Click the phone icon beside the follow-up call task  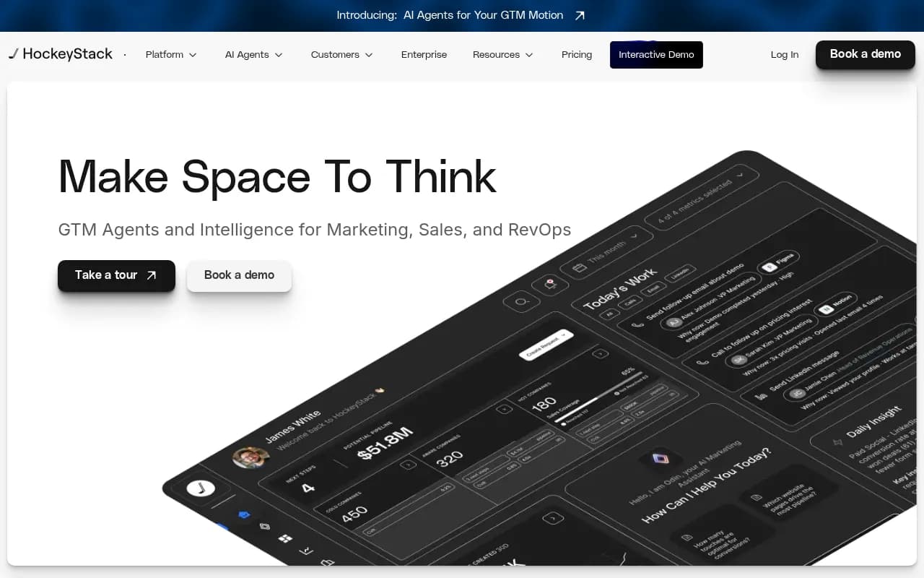click(702, 363)
